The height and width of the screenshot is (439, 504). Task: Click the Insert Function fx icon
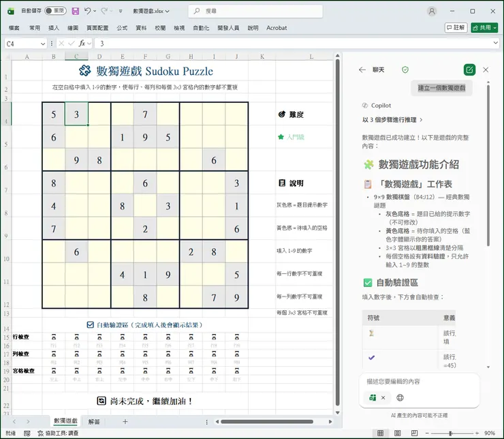tap(82, 43)
